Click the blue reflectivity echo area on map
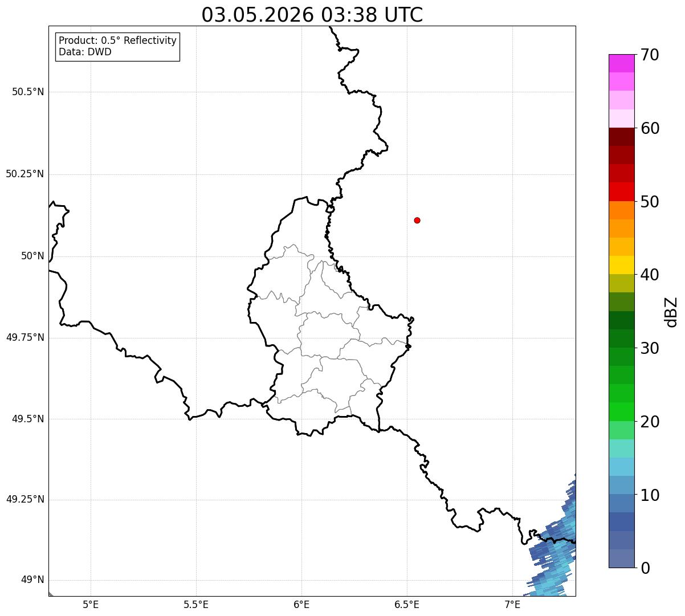The image size is (685, 616). point(556,547)
